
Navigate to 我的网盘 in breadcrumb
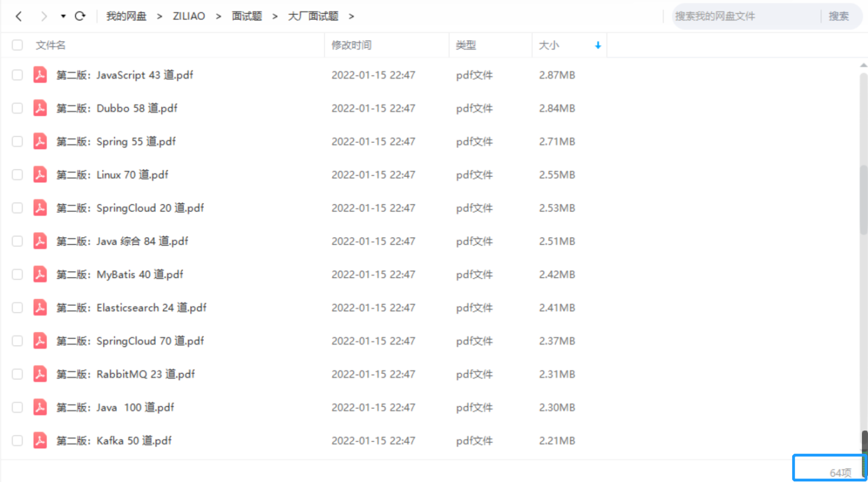coord(127,16)
